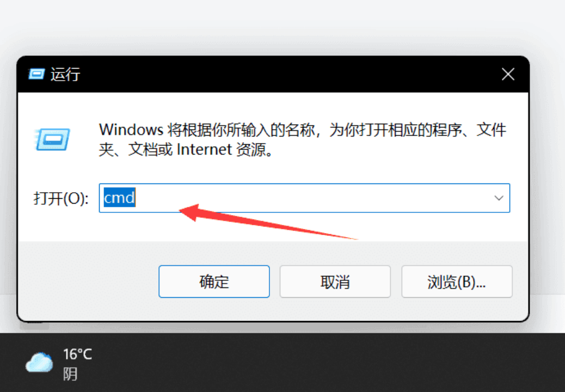Expand the 打开 combo box dropdown arrow
The image size is (565, 392).
(x=499, y=198)
